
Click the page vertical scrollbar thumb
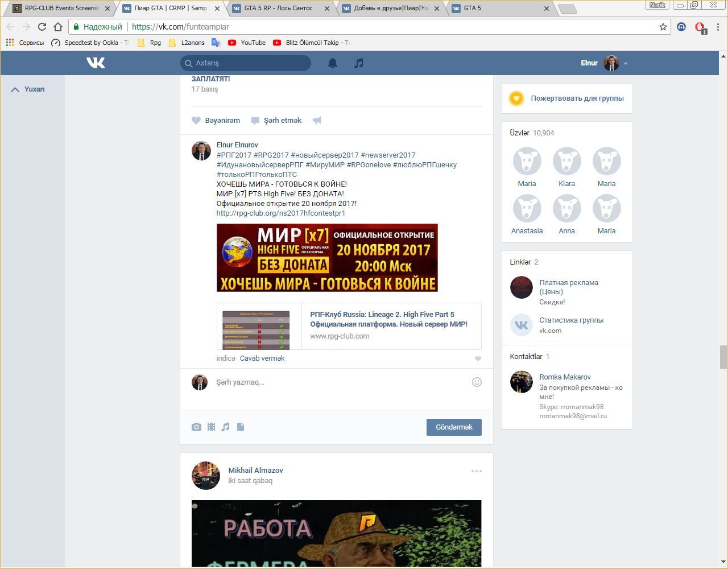coord(723,357)
